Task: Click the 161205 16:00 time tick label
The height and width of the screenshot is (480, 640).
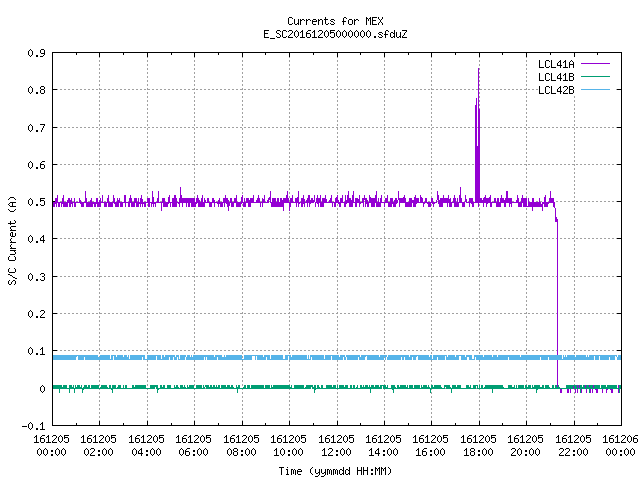Action: point(431,446)
